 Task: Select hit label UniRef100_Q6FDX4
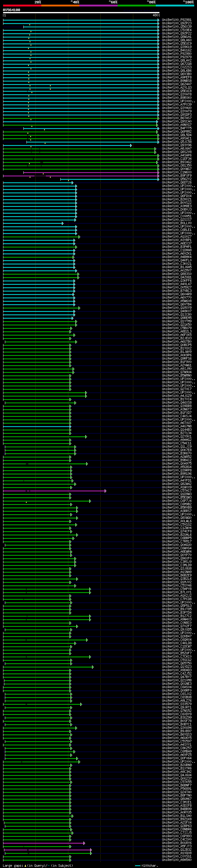coord(177,196)
